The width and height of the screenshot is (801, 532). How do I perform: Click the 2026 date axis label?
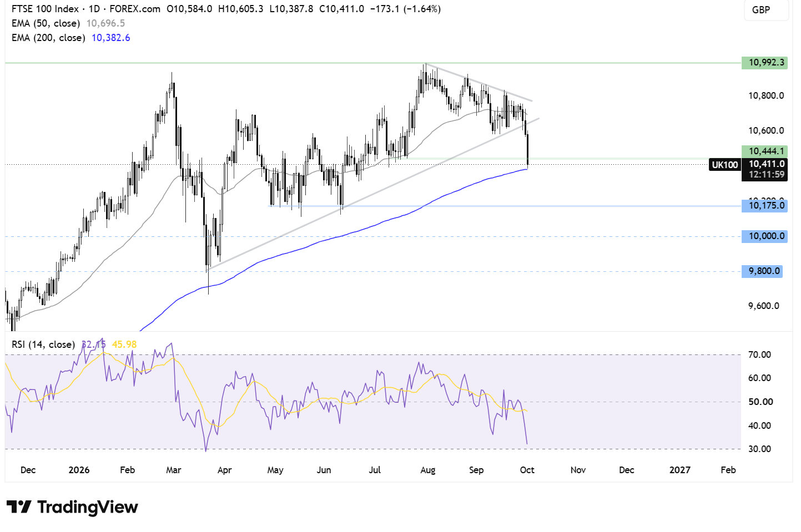coord(79,470)
